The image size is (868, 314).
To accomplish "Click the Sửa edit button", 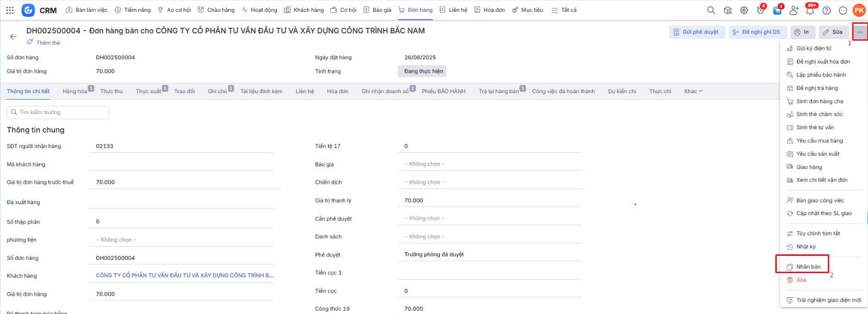I will (833, 32).
